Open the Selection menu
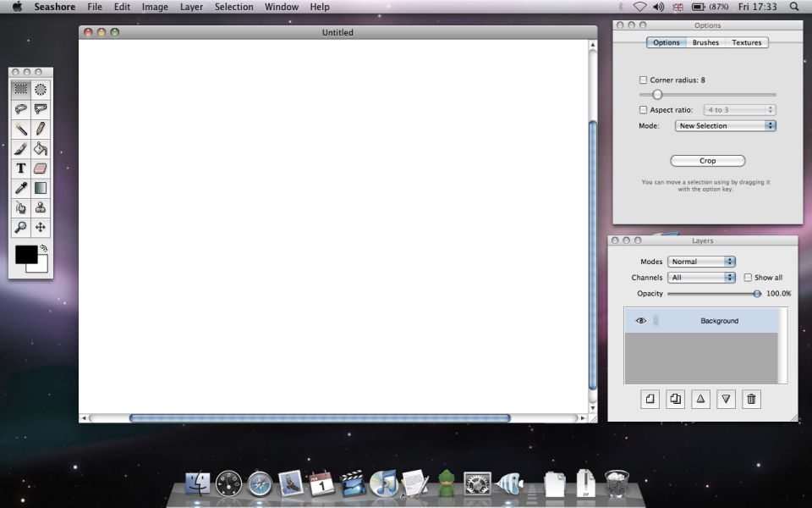This screenshot has height=508, width=812. [x=234, y=7]
